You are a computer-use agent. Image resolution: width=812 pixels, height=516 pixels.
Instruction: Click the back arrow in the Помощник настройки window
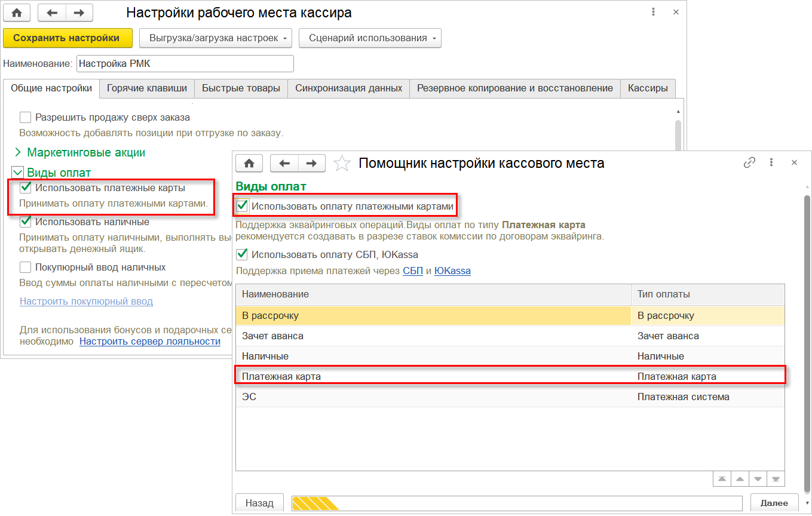284,162
